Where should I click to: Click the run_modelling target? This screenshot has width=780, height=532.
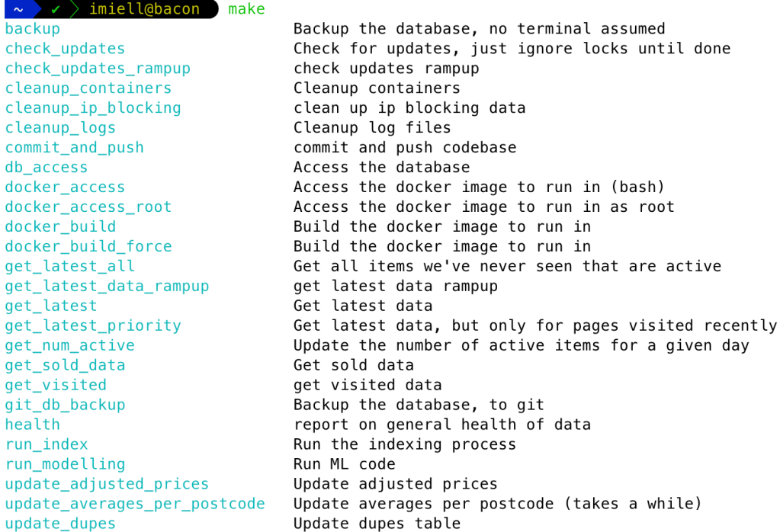[x=65, y=464]
